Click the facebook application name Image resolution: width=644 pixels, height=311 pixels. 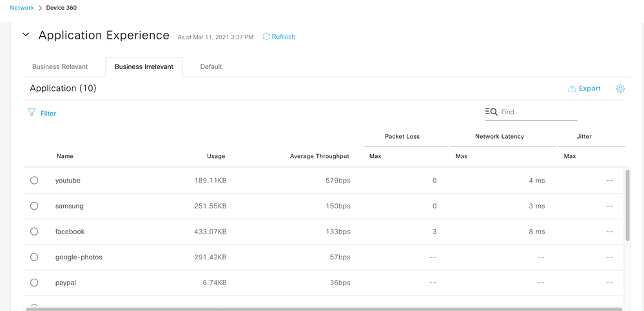pyautogui.click(x=70, y=232)
